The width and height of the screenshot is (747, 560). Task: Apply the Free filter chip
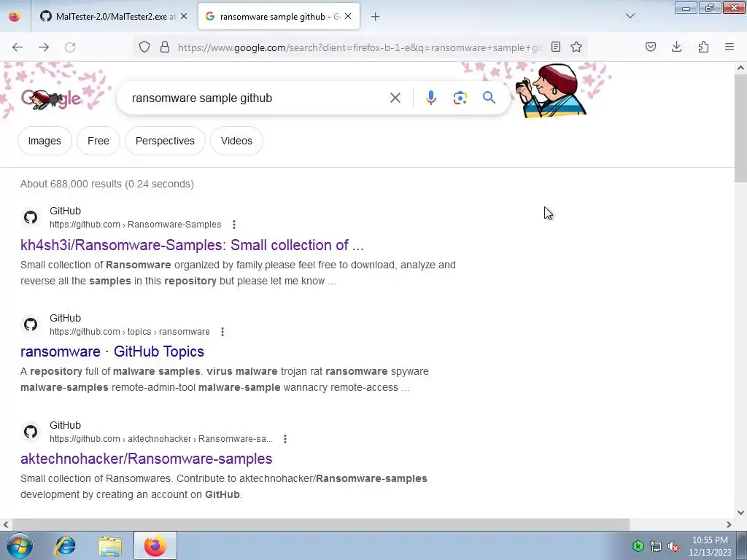pos(98,141)
